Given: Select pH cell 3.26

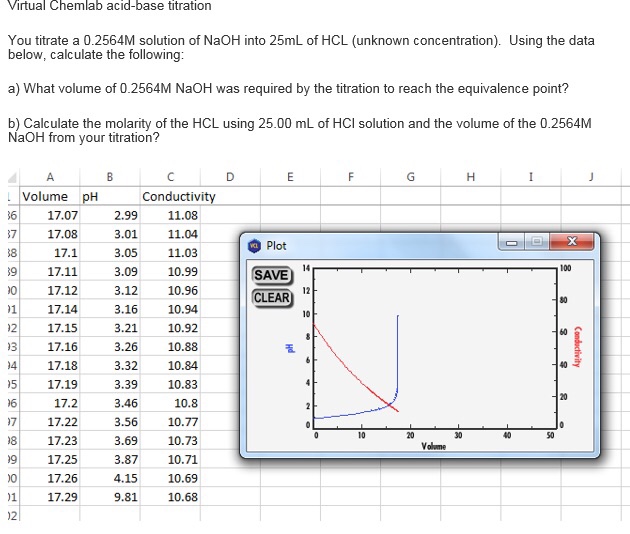Looking at the screenshot, I should 110,347.
